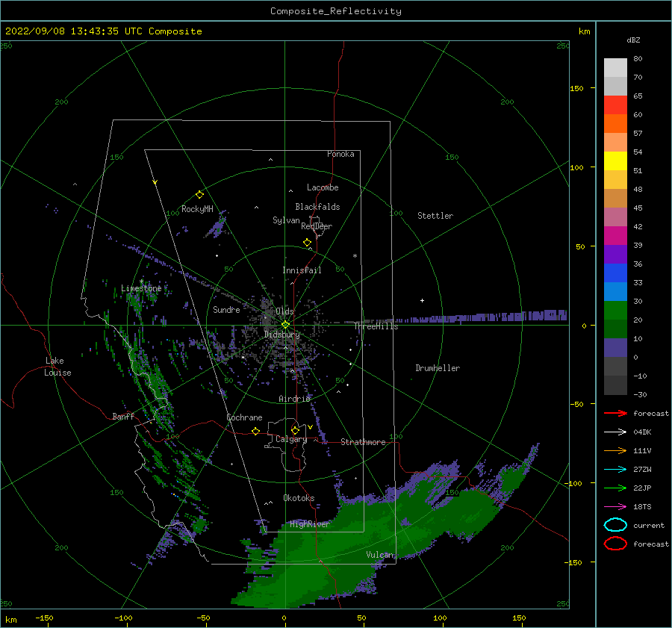Click the ThreeHills label
672x628 pixels.
tap(376, 326)
